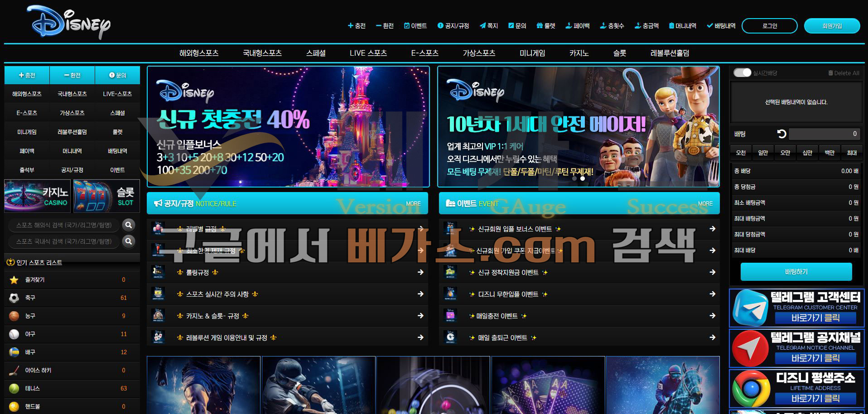The width and height of the screenshot is (868, 414).
Task: Open 카지노 & 슬롯 규정 arrow
Action: [420, 316]
